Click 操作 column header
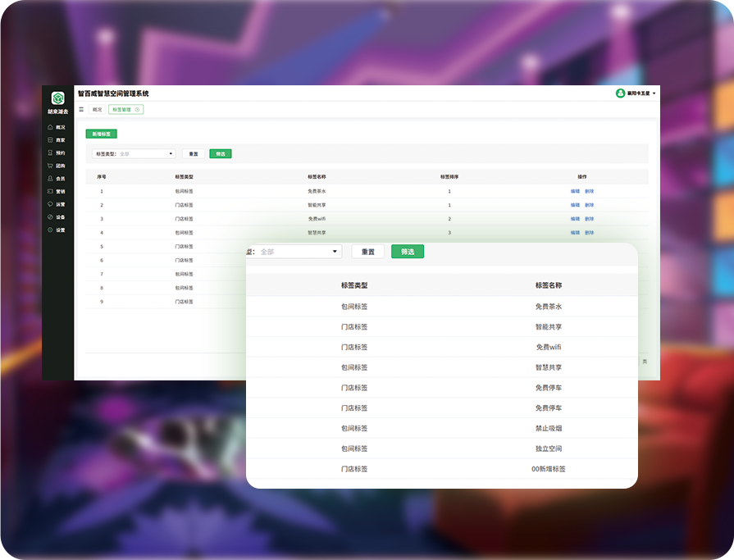 [x=582, y=177]
